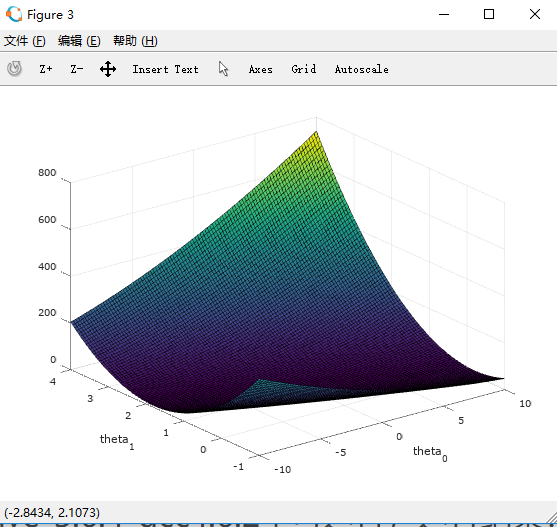The image size is (557, 527).
Task: Open the 编辑 (E) menu
Action: (79, 41)
